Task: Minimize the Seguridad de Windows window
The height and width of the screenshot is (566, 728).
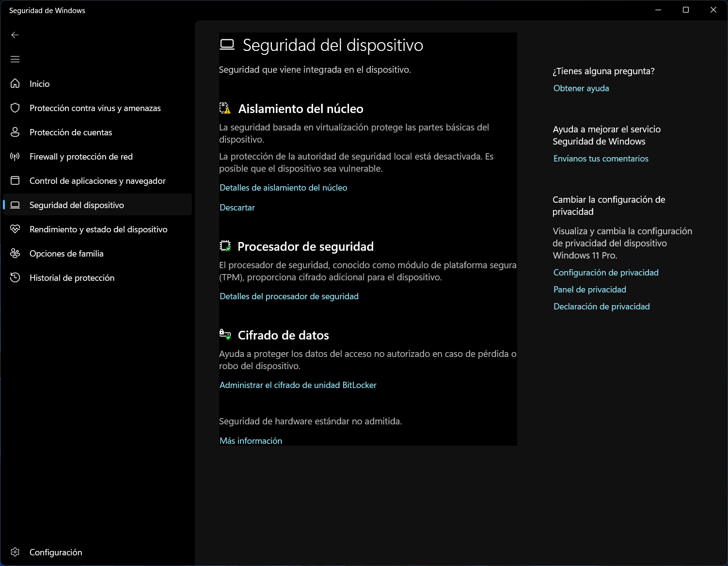Action: [658, 10]
